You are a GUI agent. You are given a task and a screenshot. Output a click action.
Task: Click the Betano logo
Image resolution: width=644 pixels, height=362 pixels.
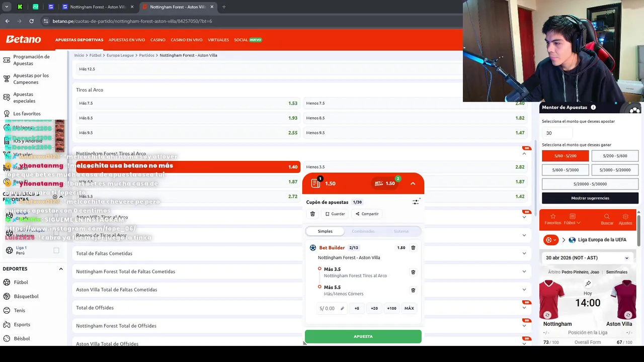[x=23, y=39]
